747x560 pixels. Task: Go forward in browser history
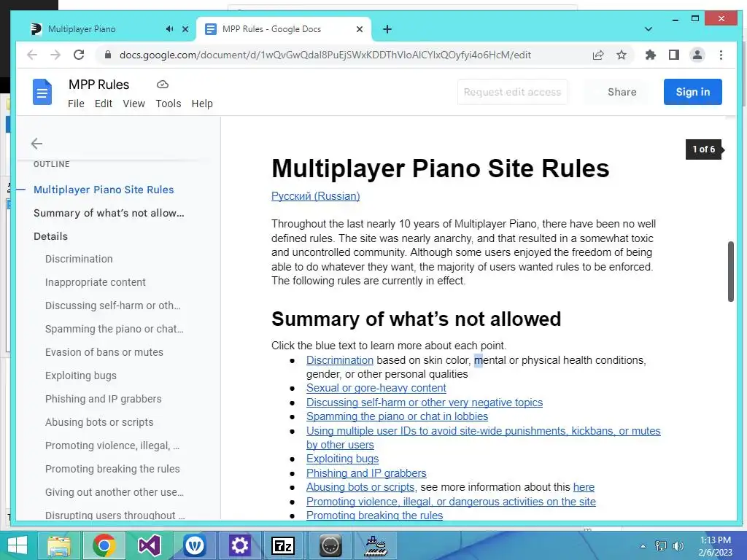tap(55, 55)
